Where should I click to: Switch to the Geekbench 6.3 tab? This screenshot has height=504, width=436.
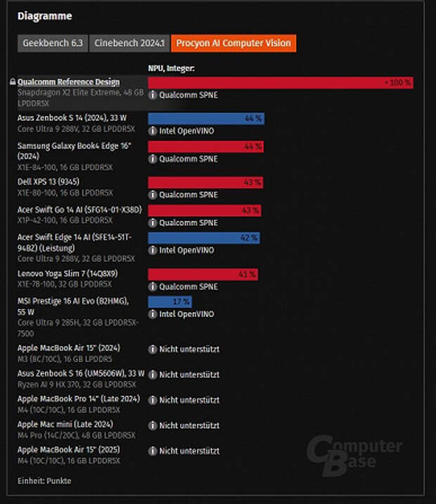[53, 44]
